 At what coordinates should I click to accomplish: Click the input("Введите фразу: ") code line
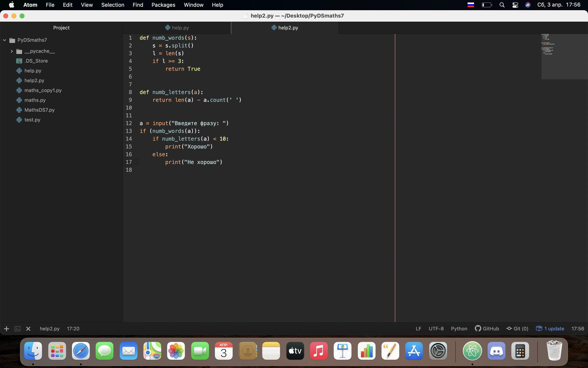click(184, 123)
